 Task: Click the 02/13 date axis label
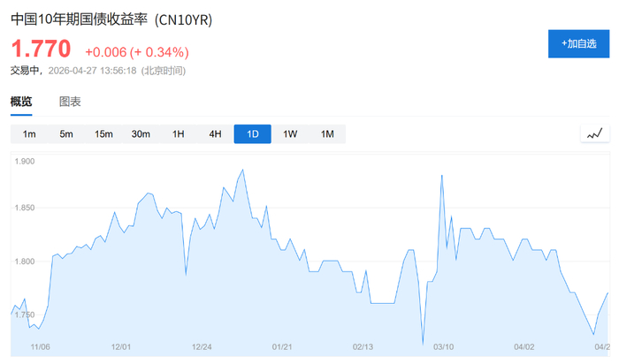[363, 347]
